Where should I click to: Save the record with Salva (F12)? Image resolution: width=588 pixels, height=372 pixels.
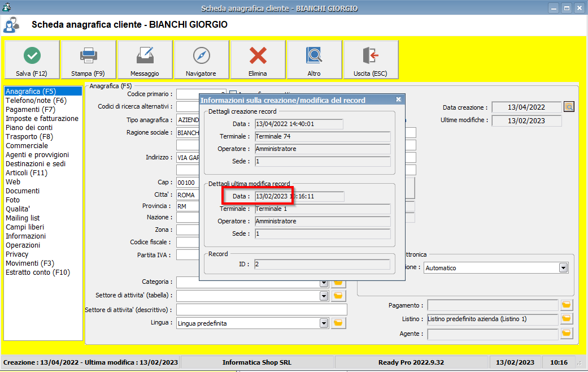click(32, 60)
